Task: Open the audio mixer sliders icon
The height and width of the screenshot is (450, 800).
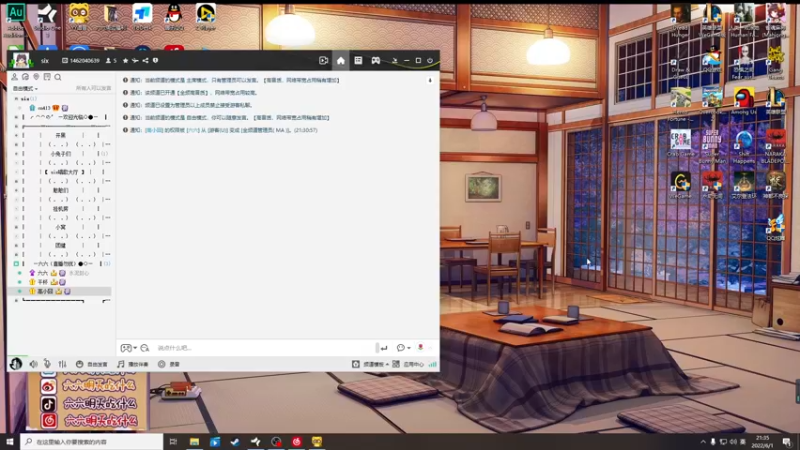Action: click(62, 364)
